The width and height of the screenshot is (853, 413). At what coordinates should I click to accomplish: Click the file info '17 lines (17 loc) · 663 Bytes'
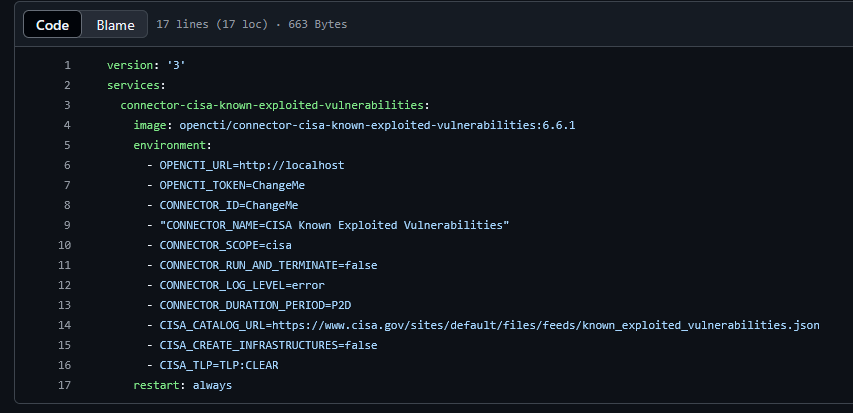point(251,24)
